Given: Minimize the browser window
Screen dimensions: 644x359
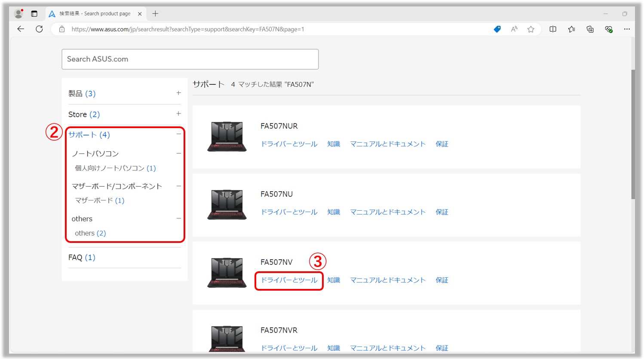Looking at the screenshot, I should click(x=605, y=14).
